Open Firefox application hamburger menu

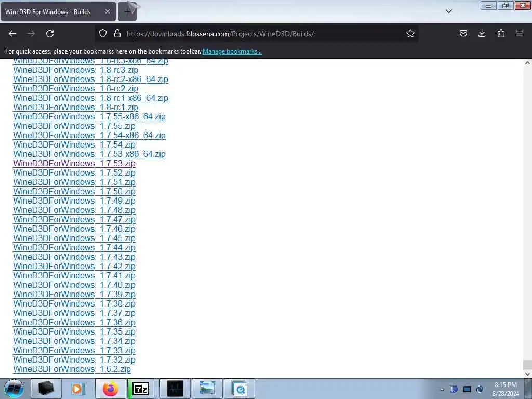[x=520, y=34]
